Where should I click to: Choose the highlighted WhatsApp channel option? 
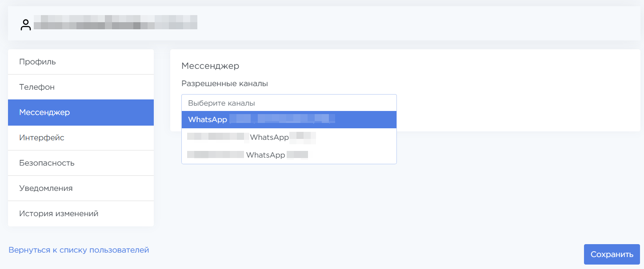[208, 120]
